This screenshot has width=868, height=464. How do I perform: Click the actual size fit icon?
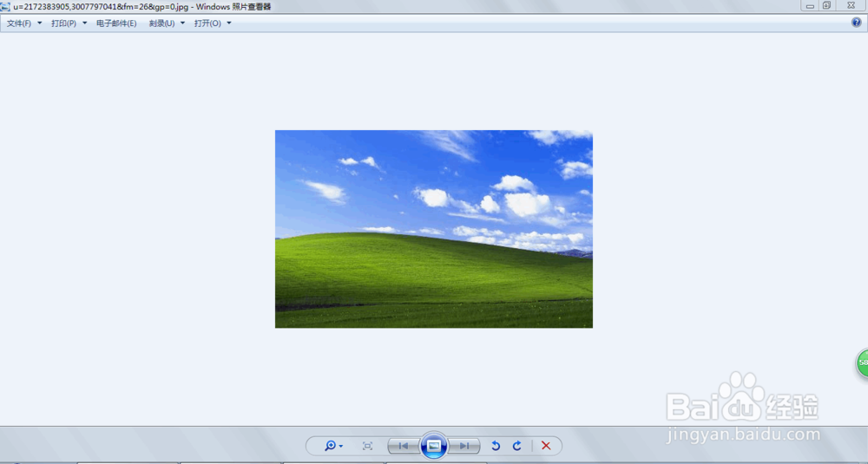click(x=367, y=446)
